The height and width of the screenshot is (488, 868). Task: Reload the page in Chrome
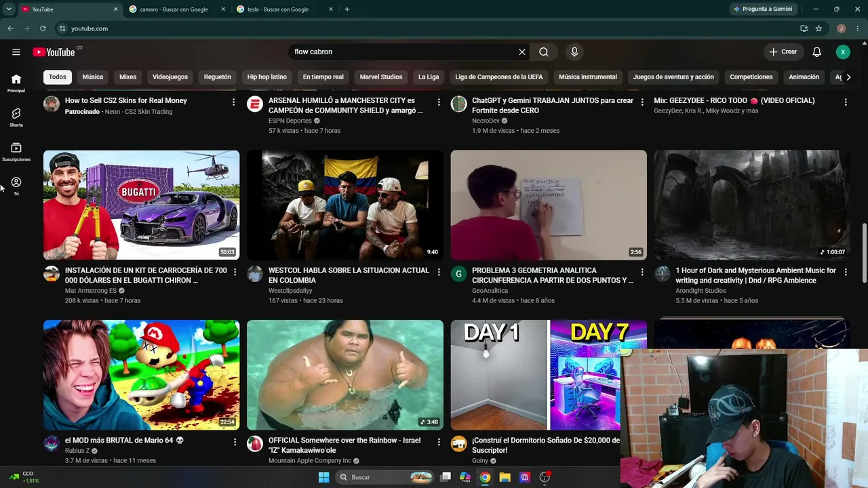(x=43, y=28)
